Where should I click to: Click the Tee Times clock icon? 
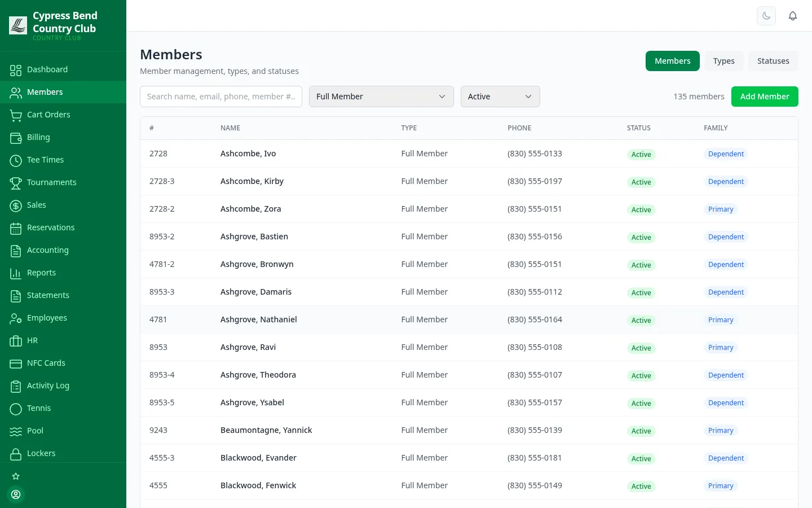[16, 160]
